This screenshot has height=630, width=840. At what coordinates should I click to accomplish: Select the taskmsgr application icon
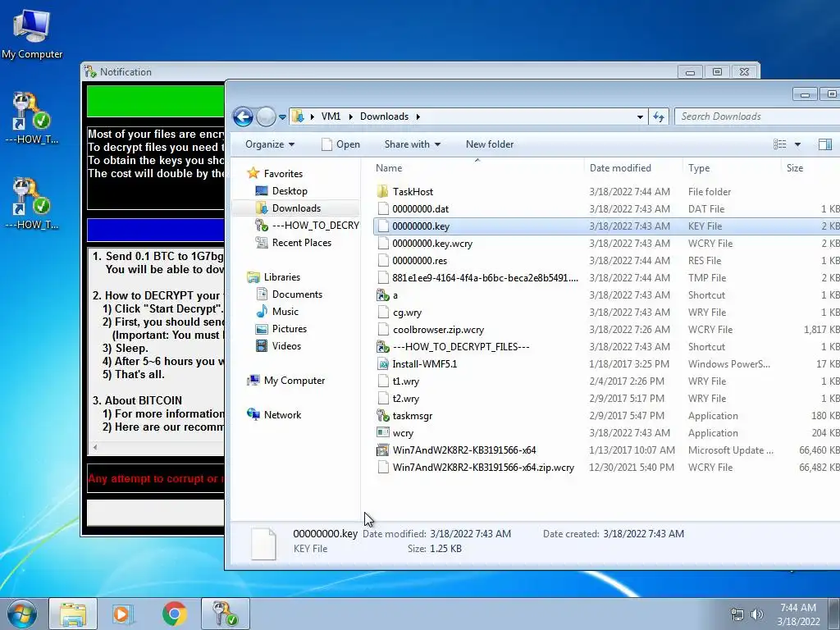click(382, 416)
